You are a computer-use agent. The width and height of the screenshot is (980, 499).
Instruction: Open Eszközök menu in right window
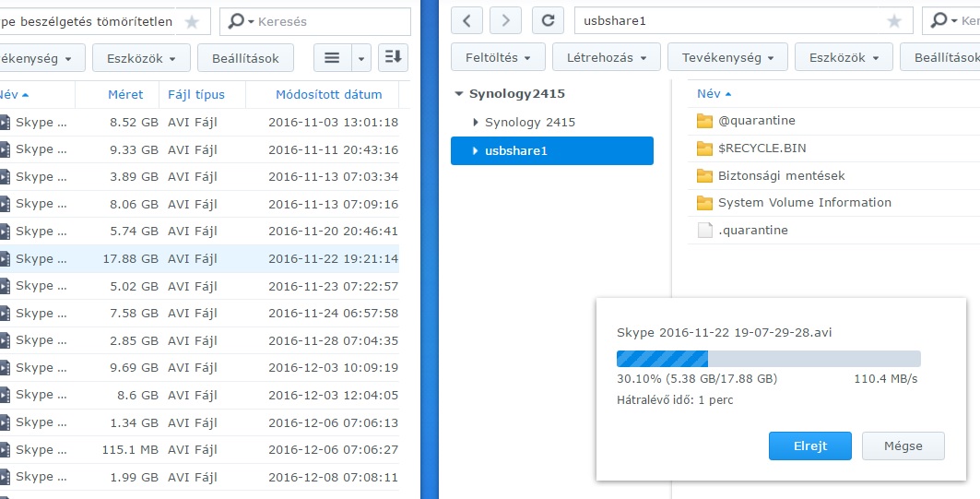[844, 57]
